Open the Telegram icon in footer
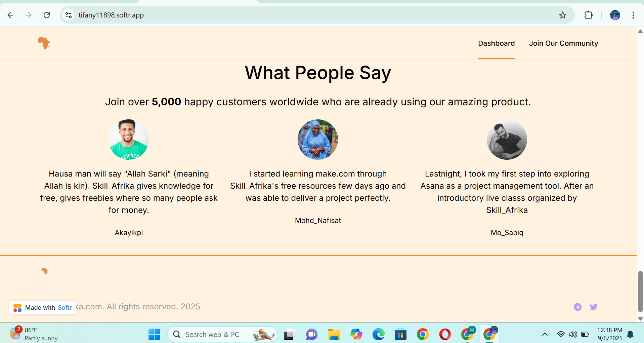Viewport: 644px width, 343px height. point(577,307)
